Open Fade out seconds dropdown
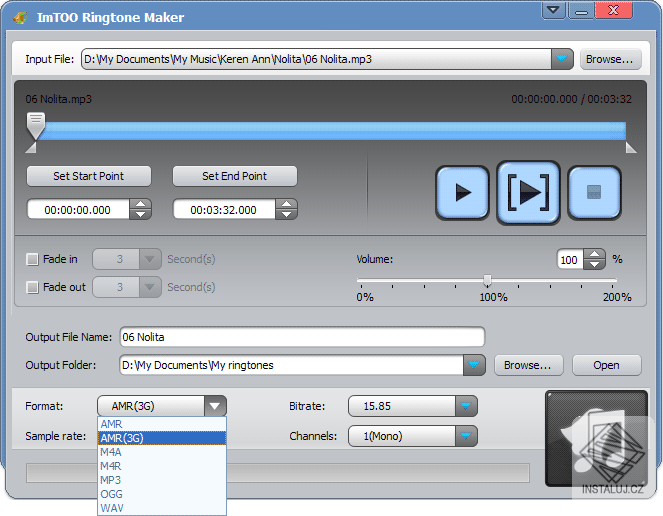The image size is (663, 516). (150, 287)
